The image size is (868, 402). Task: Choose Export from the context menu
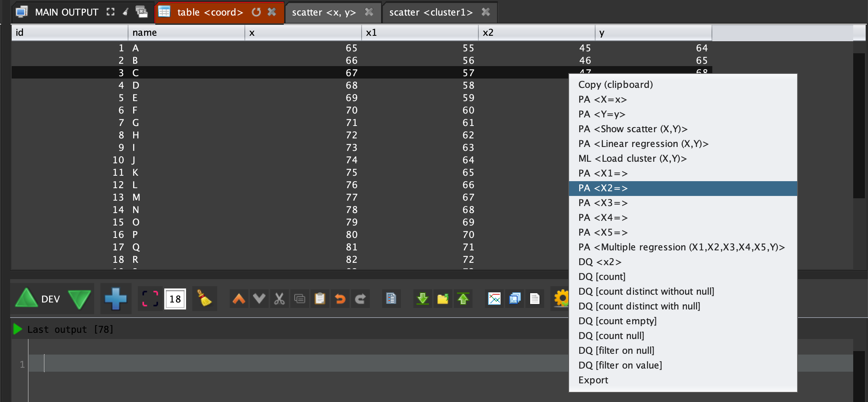(593, 380)
